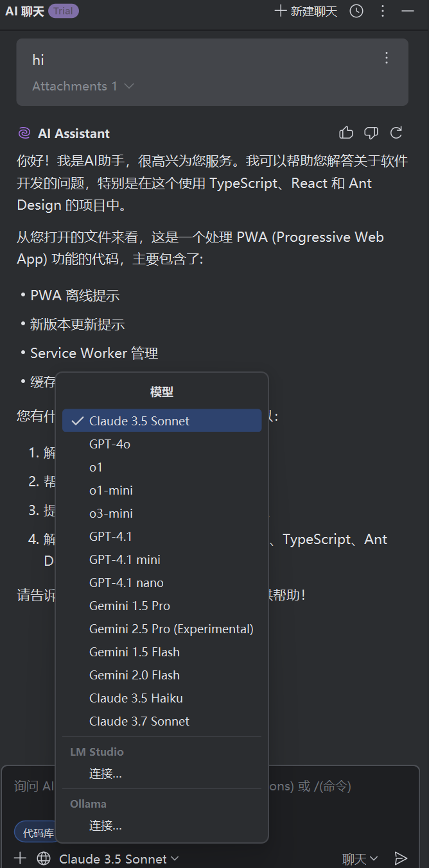Choose GPT-4o from model list

click(110, 444)
